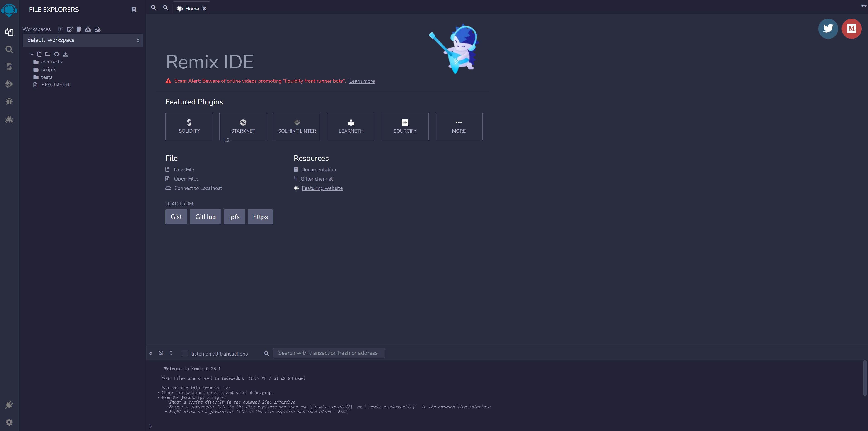This screenshot has width=868, height=431.
Task: Open Solidity compiler in the side panel
Action: coord(9,66)
